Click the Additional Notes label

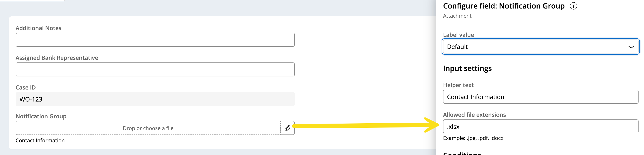point(38,28)
